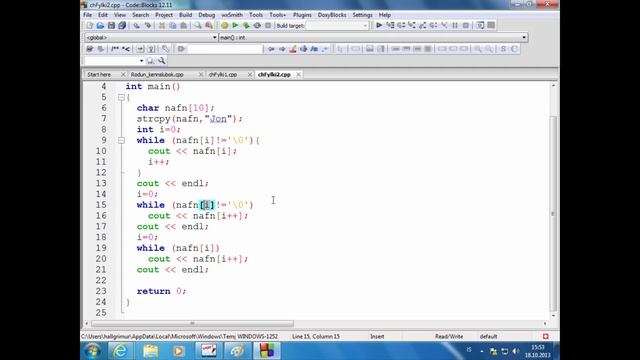Click the debugger Step out icon

coord(423,25)
